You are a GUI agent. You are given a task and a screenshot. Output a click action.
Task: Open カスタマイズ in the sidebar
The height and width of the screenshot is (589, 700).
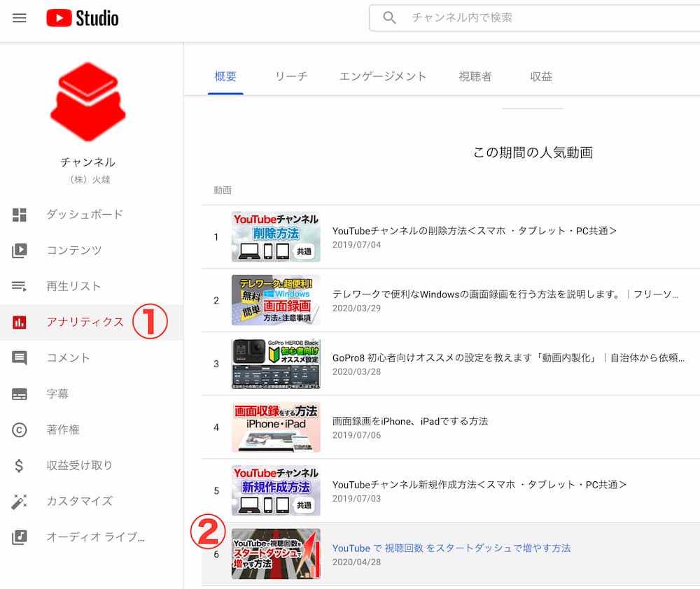(92, 502)
